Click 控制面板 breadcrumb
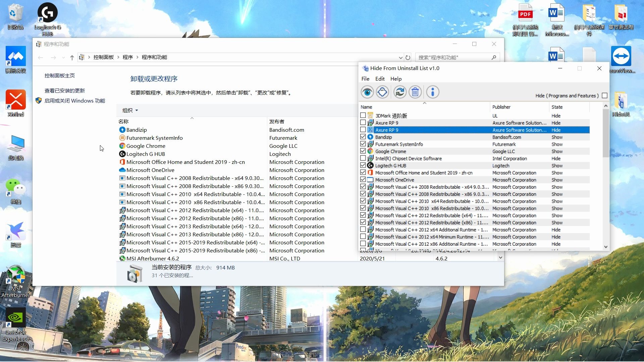Image resolution: width=644 pixels, height=362 pixels. [104, 57]
